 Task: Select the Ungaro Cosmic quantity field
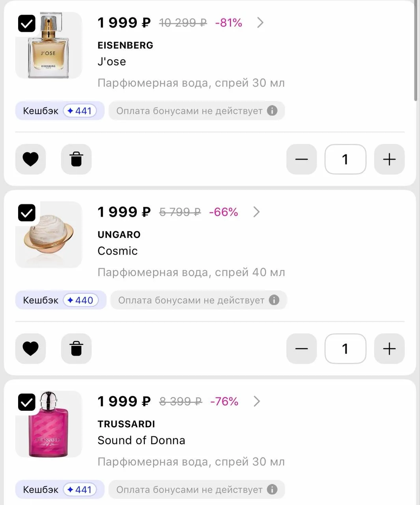[345, 349]
